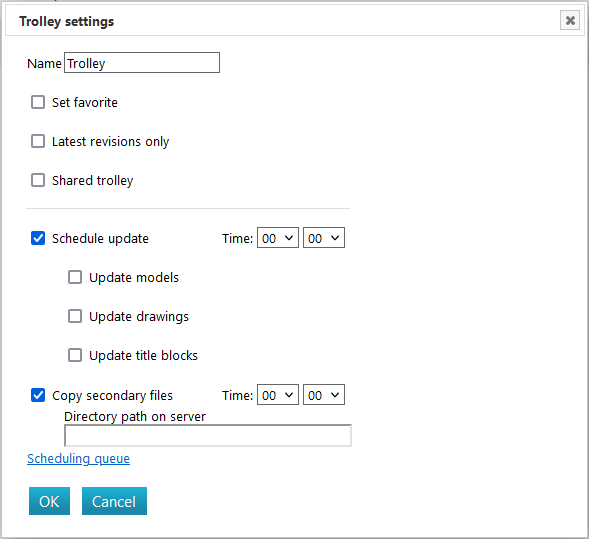The image size is (589, 539).
Task: Open the Scheduling queue link
Action: pyautogui.click(x=79, y=459)
